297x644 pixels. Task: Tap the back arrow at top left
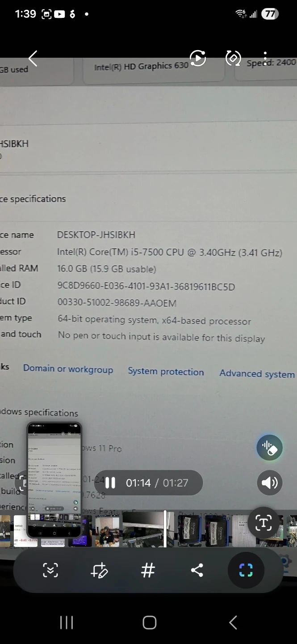point(33,59)
